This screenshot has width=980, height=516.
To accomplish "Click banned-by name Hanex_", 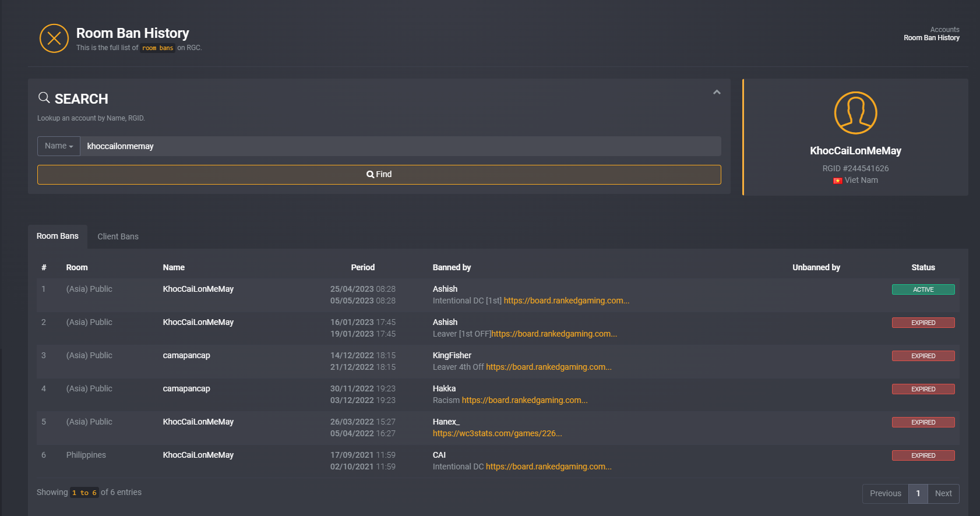I will point(446,422).
